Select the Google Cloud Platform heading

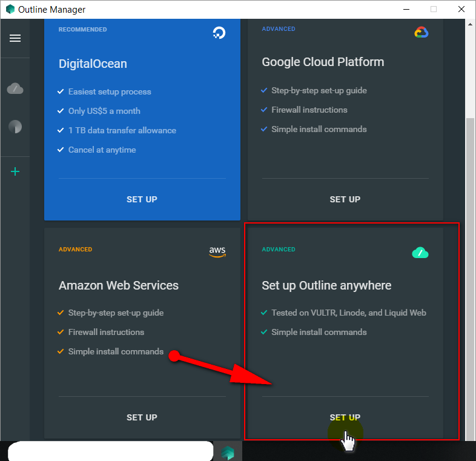pyautogui.click(x=323, y=62)
